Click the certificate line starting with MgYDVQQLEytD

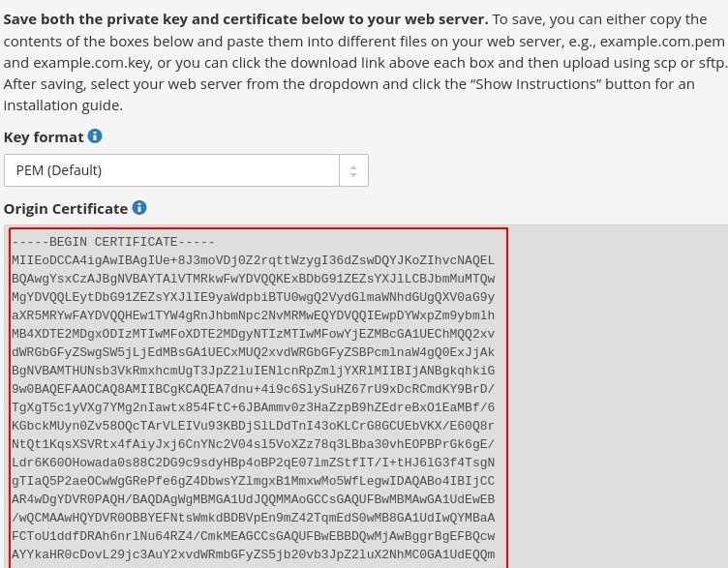[254, 297]
